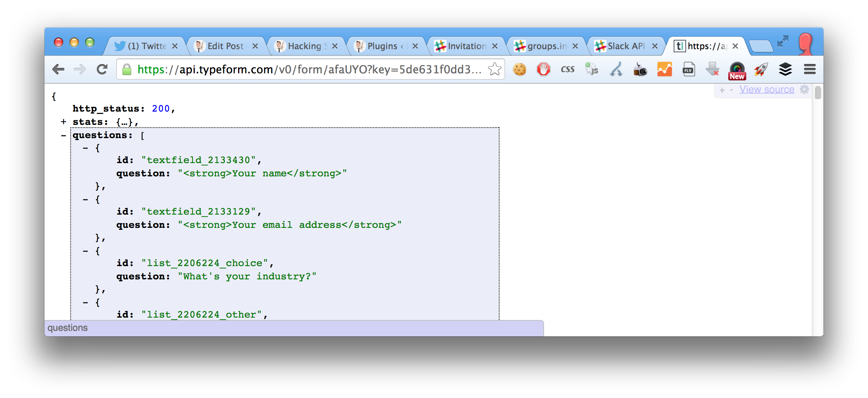
Task: Close the active https://ap tab
Action: 735,46
